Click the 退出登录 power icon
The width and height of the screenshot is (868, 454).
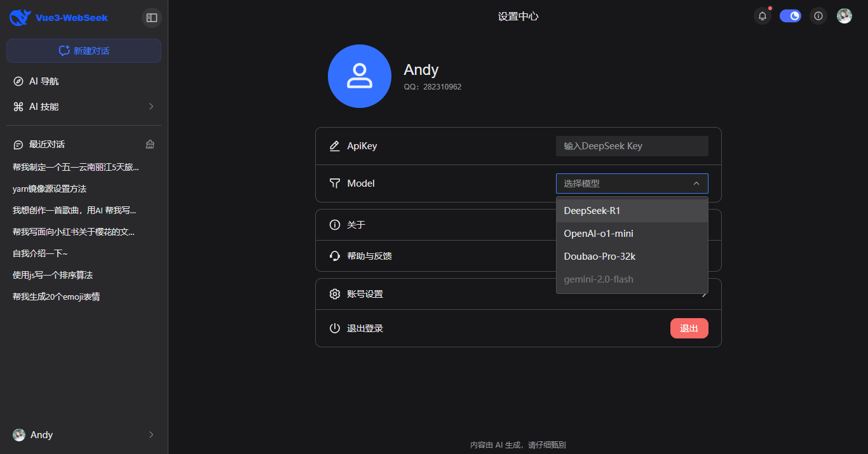click(335, 328)
